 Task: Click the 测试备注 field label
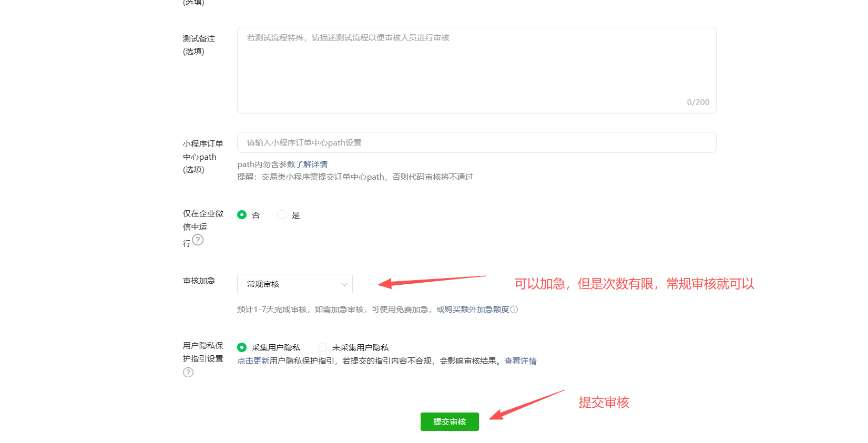pyautogui.click(x=199, y=39)
